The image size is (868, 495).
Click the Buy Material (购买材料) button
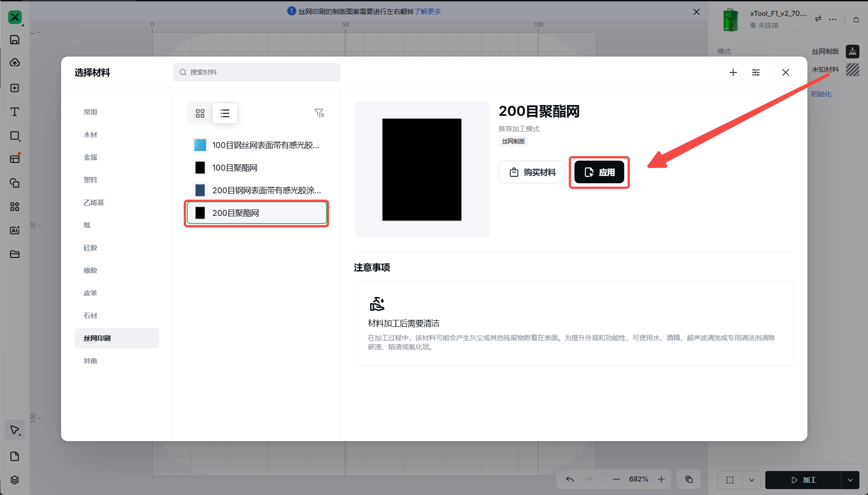coord(532,172)
